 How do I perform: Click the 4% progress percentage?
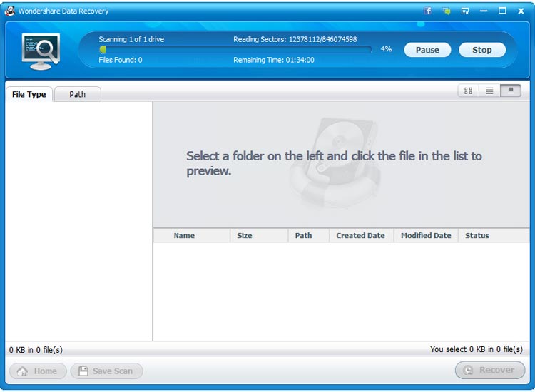point(386,49)
